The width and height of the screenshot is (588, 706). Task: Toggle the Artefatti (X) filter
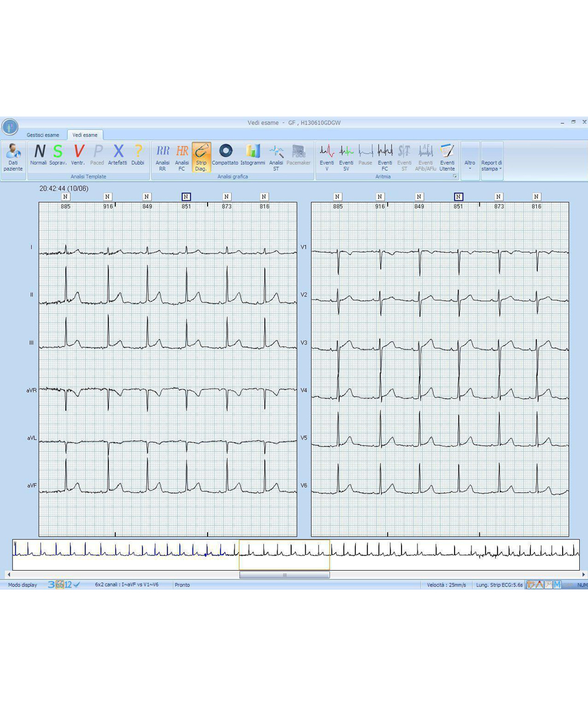[118, 154]
